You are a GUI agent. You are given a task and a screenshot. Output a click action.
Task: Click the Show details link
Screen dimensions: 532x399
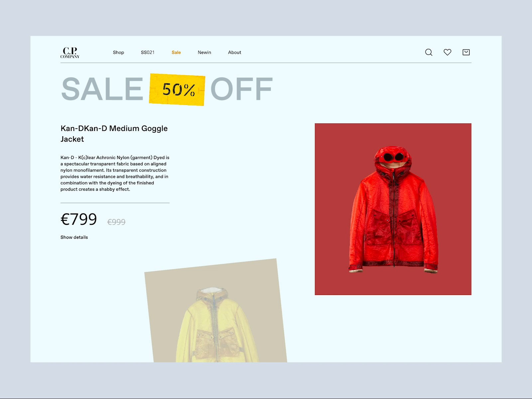pyautogui.click(x=74, y=237)
